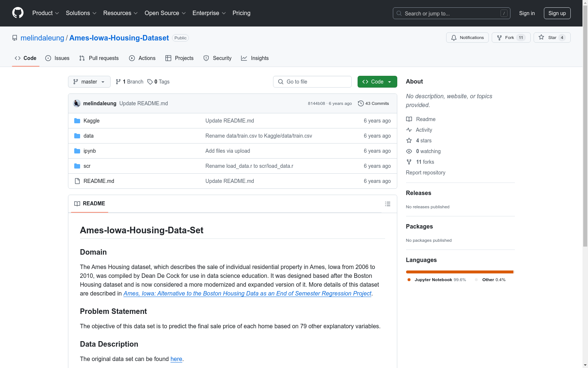Open the Ames, Iowa Alternative to Boston Housing link
This screenshot has width=588, height=368.
[247, 293]
